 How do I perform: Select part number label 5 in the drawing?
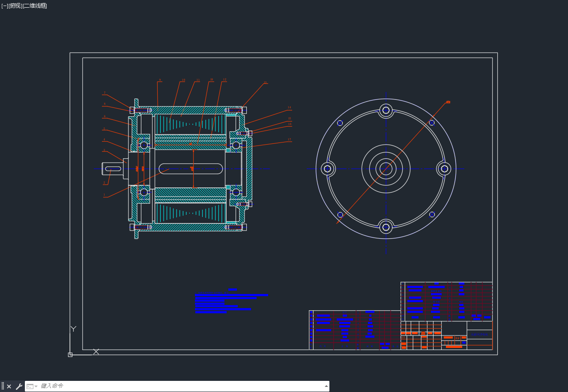[x=104, y=128]
